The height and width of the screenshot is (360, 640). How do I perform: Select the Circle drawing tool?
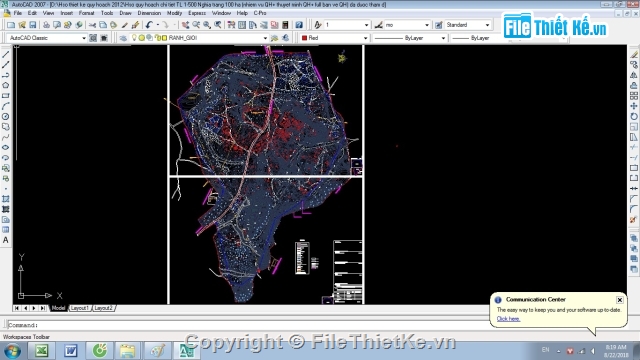6,116
